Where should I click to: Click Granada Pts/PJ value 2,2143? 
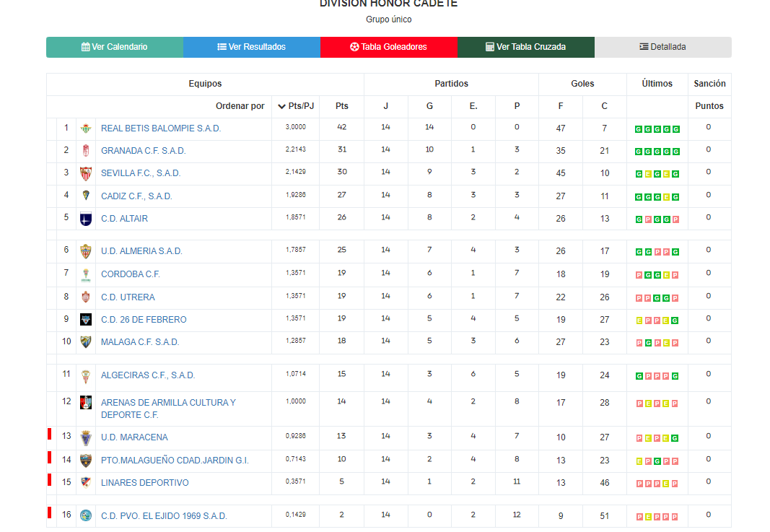pos(296,149)
